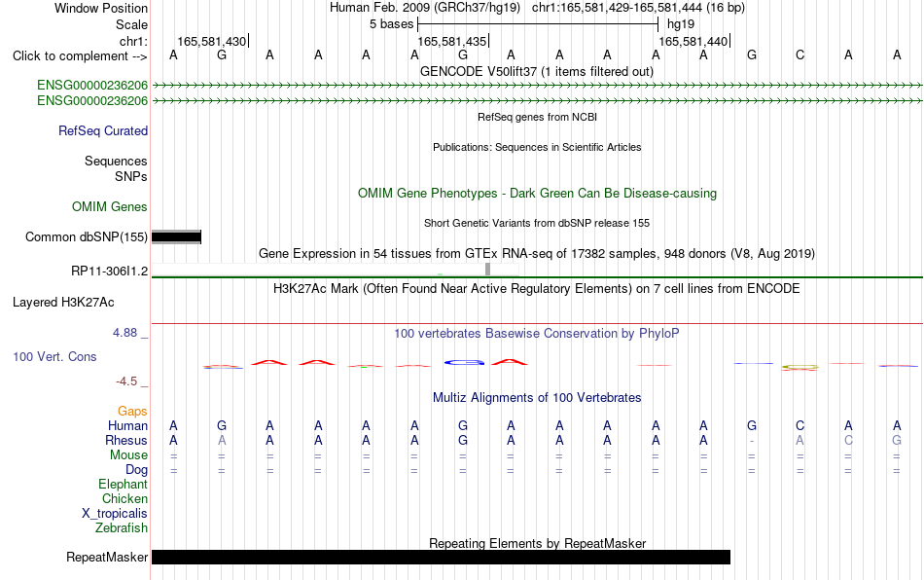Click Chicken species row label

124,498
